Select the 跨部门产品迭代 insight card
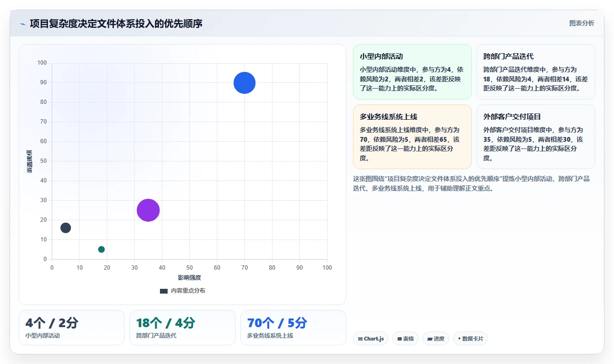Viewport: 614px width, 364px height. (x=536, y=72)
